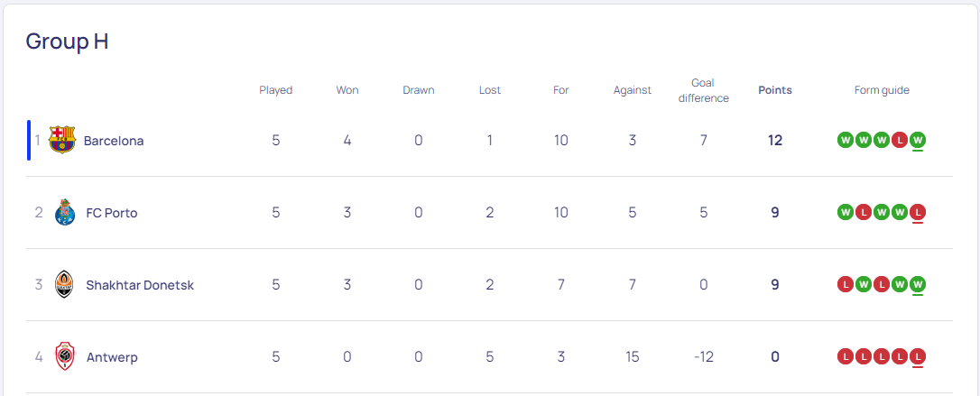Click the Antwerp club crest
980x396 pixels.
click(x=65, y=356)
